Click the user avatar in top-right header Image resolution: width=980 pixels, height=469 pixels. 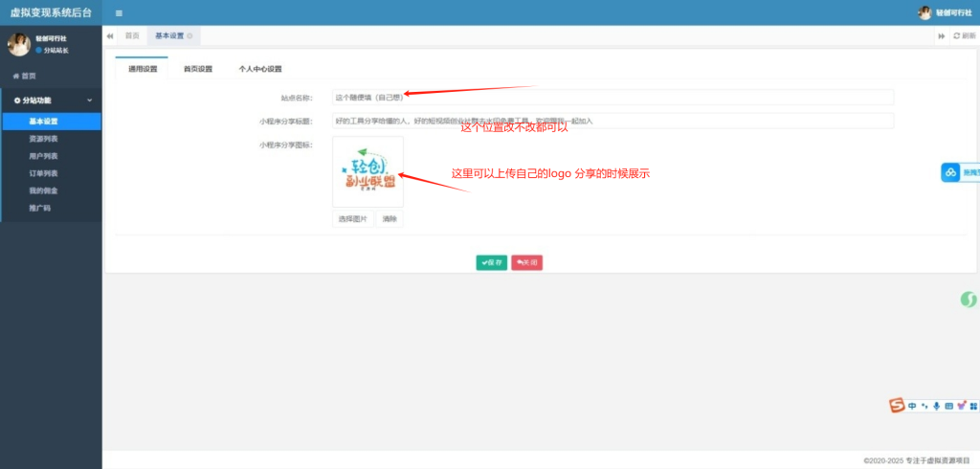click(x=924, y=12)
